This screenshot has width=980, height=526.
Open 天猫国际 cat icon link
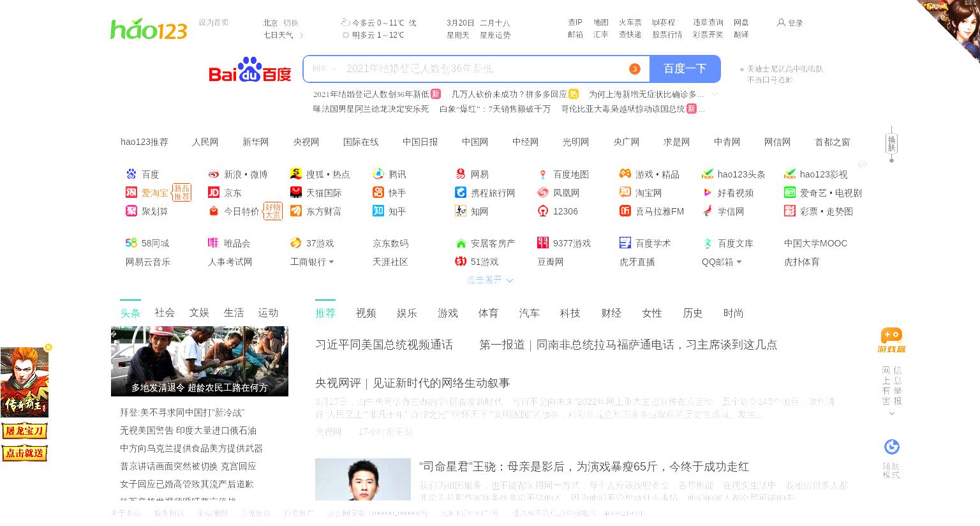[296, 192]
